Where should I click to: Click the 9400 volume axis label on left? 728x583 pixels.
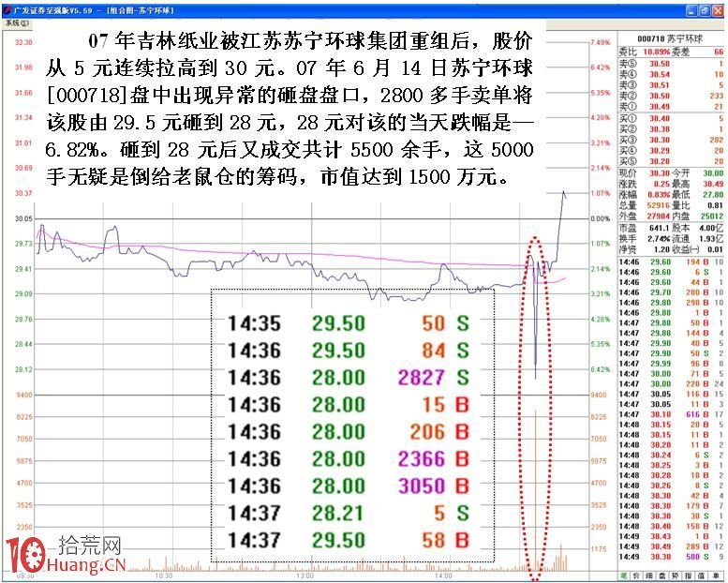(x=25, y=395)
